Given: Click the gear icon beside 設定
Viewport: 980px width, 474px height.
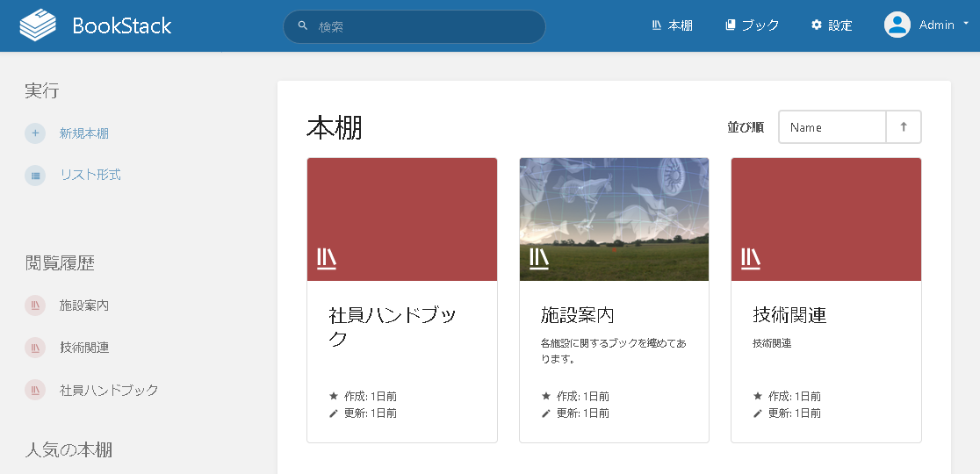Looking at the screenshot, I should point(817,25).
